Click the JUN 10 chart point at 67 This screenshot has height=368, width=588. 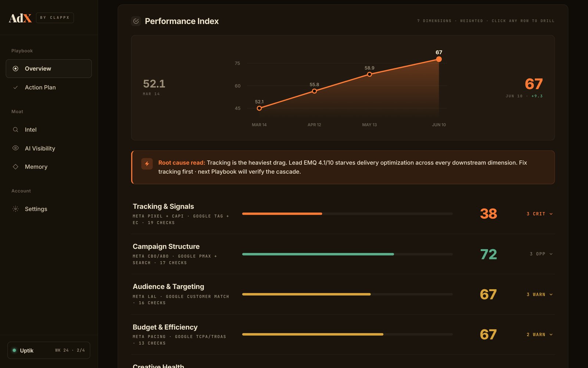click(x=439, y=59)
